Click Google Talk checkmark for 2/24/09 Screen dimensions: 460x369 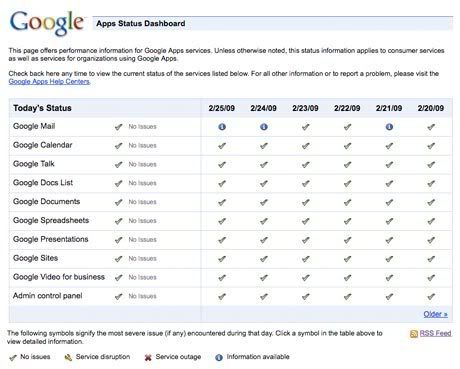point(264,164)
